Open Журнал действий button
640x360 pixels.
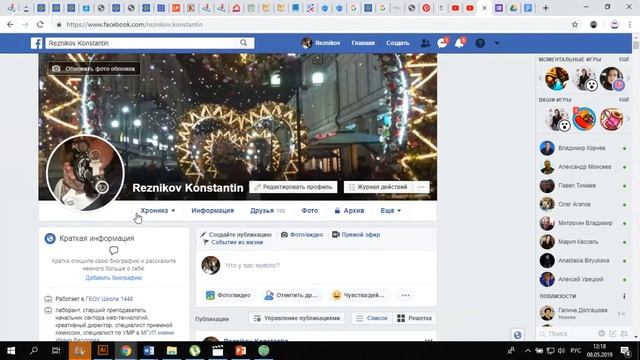378,187
